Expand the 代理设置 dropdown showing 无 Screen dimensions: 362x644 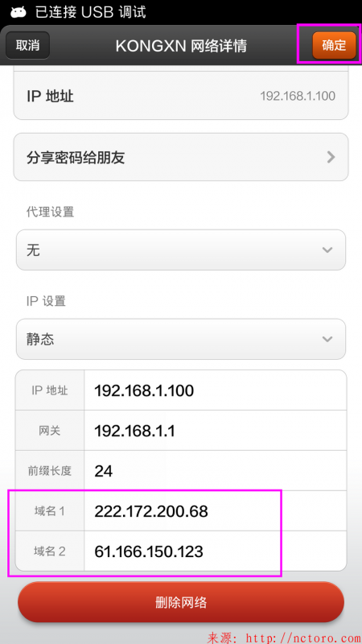(x=180, y=250)
